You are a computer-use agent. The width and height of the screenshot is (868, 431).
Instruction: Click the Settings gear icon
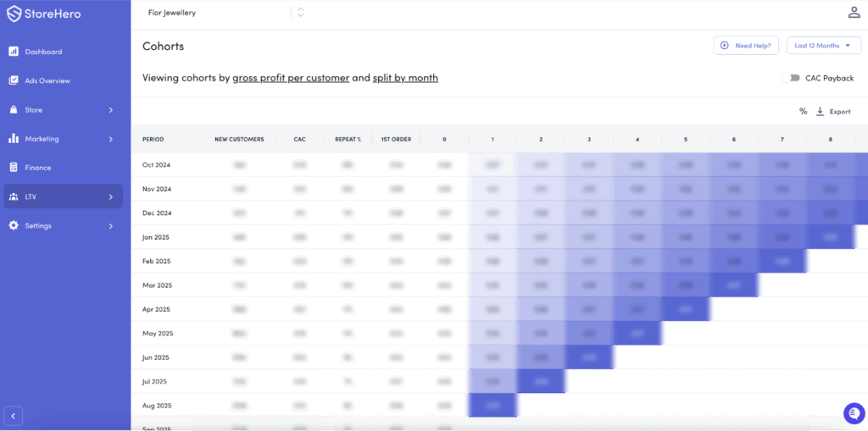click(x=14, y=226)
